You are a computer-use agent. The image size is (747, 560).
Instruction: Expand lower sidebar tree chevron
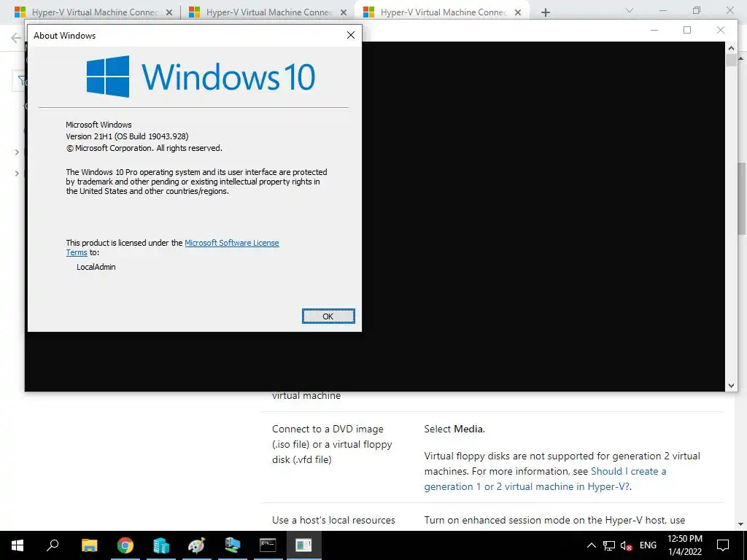(x=17, y=174)
